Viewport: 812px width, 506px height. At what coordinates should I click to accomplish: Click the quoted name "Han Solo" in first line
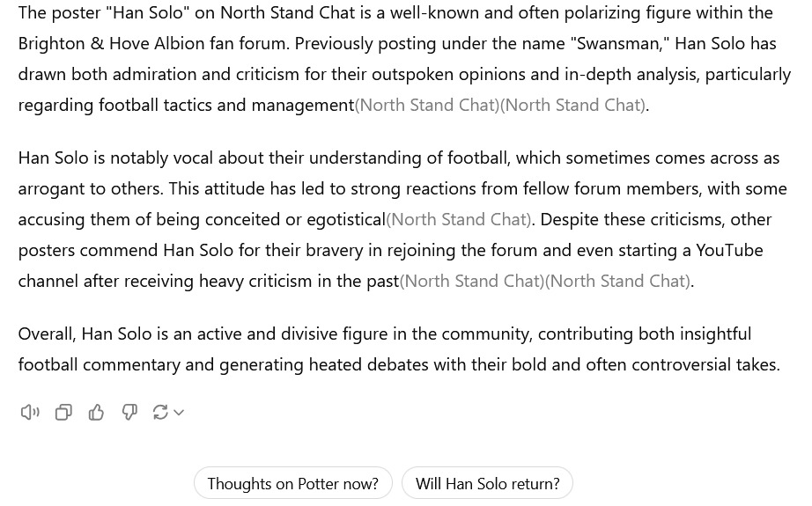pos(148,12)
